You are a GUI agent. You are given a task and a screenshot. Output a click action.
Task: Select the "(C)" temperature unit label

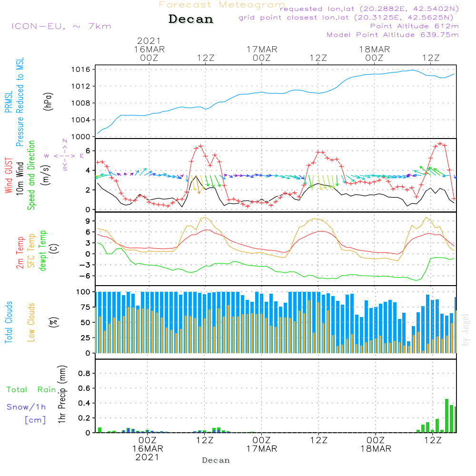pos(54,248)
